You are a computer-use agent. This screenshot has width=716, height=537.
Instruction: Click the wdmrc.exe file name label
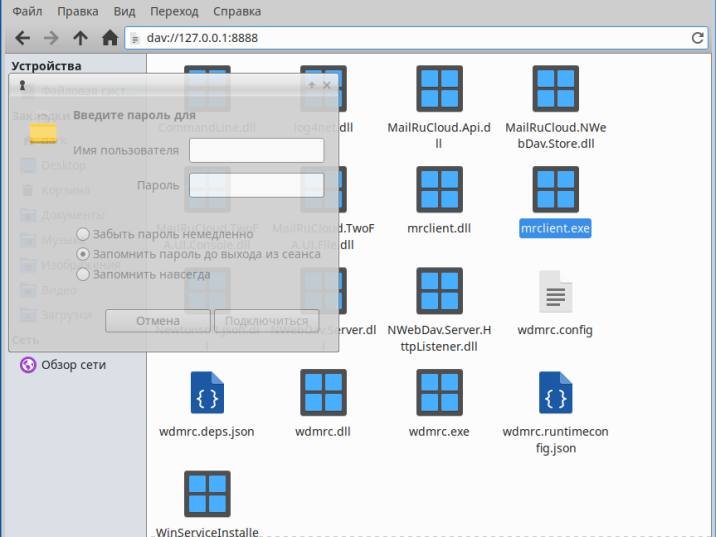(x=439, y=432)
